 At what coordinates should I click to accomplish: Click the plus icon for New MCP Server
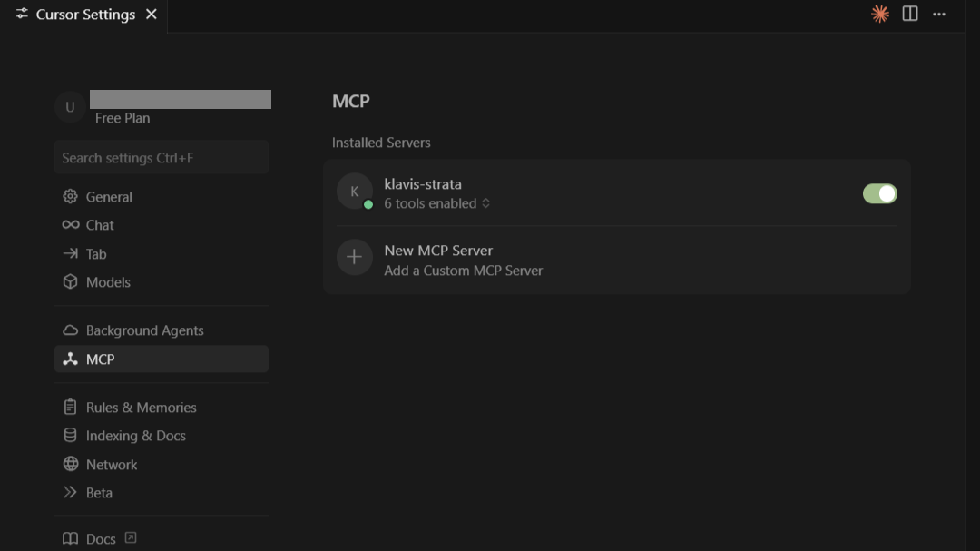[355, 257]
